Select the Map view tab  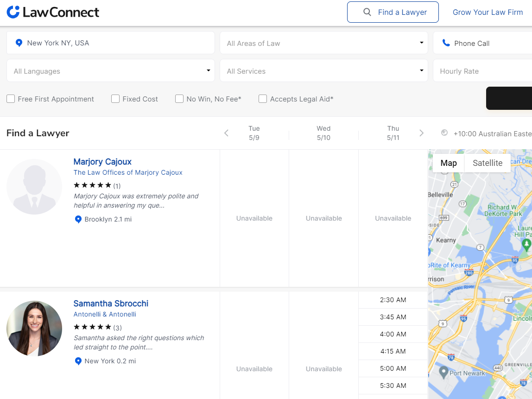448,163
